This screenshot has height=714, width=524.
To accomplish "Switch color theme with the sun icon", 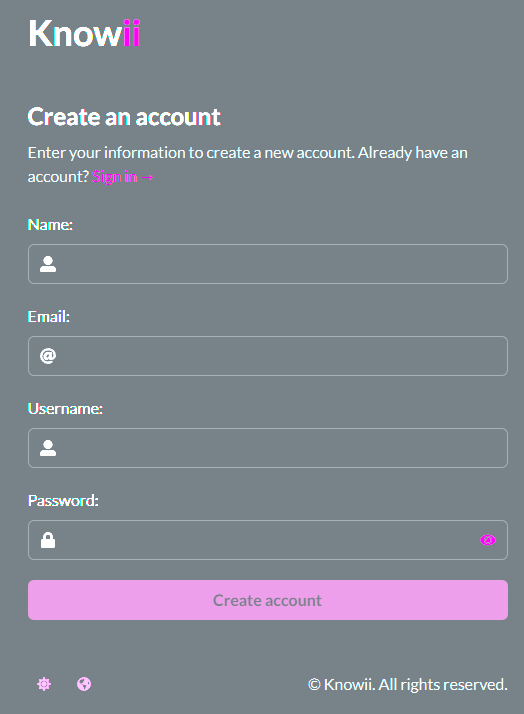I will click(44, 684).
